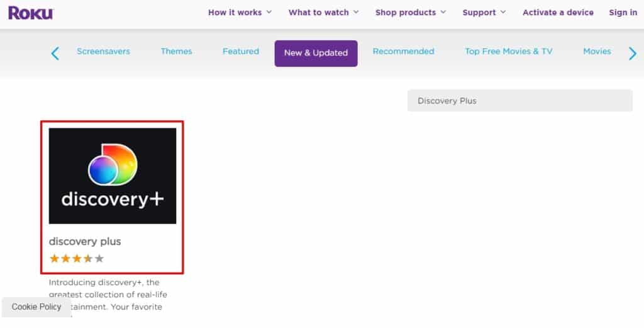Select the Movies category tab
The width and height of the screenshot is (644, 328).
coord(597,52)
